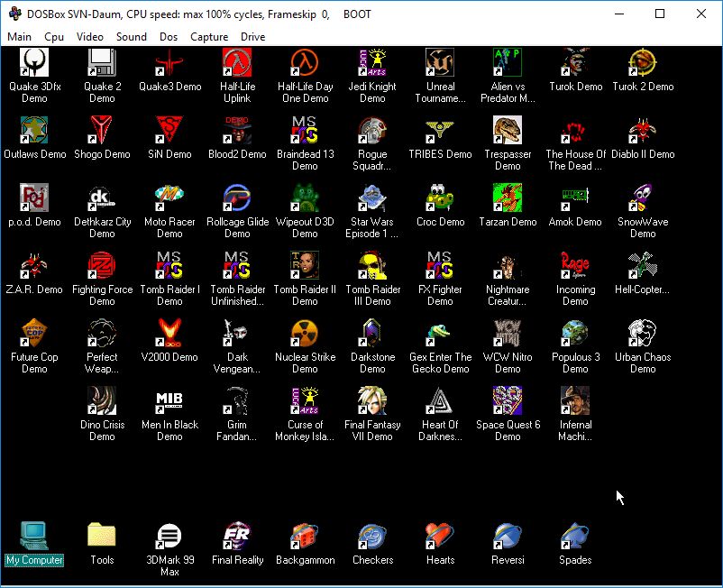Select the Nuclear Strike Demo shortcut

pyautogui.click(x=305, y=335)
